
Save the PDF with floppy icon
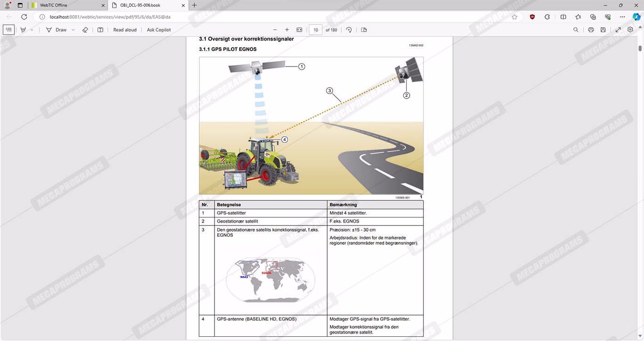603,30
